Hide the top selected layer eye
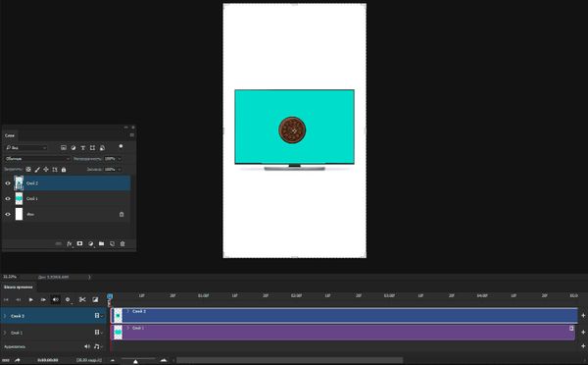The height and width of the screenshot is (365, 588). [x=8, y=183]
